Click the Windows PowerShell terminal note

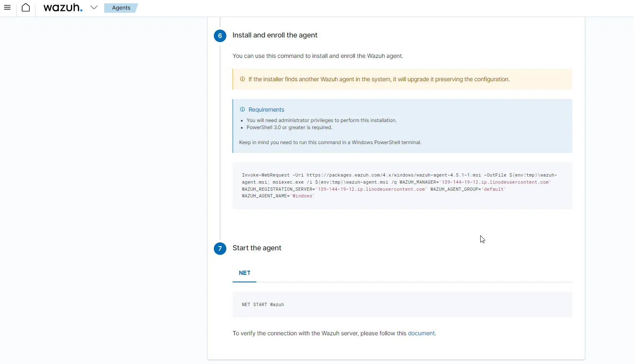coord(330,142)
